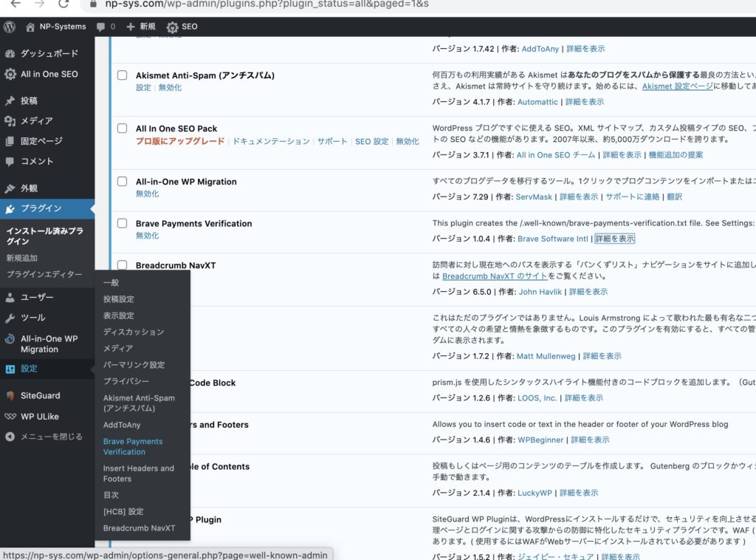This screenshot has width=756, height=560.
Task: Click 設定 link under Akismet Anti-Spam
Action: pos(143,87)
